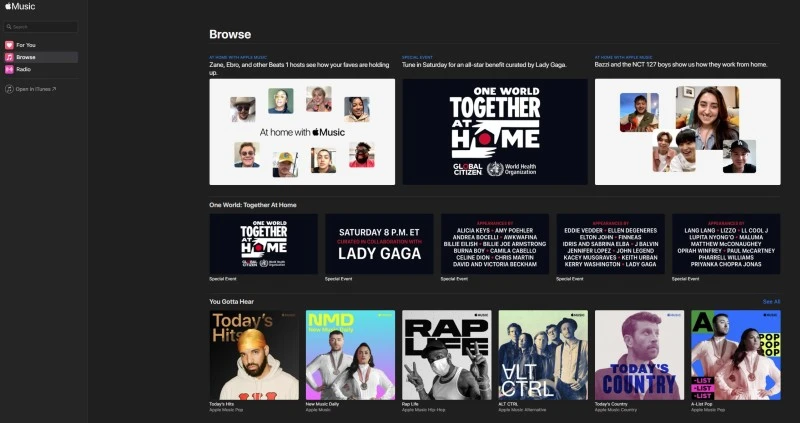Viewport: 800px width, 423px height.
Task: Open the One World Together At Home banner
Action: pyautogui.click(x=495, y=132)
